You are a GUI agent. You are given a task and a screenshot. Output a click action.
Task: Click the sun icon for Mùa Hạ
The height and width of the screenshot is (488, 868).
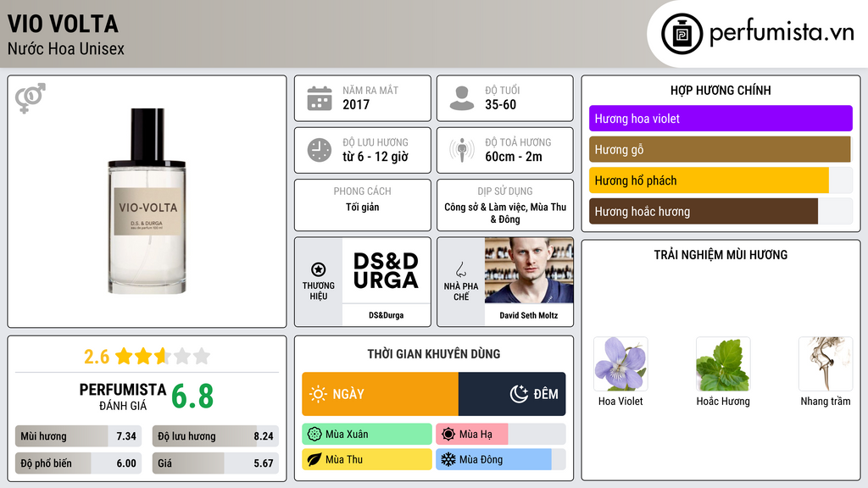click(448, 435)
